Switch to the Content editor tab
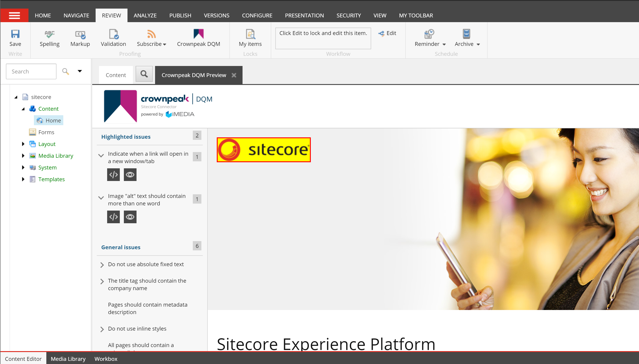 [116, 75]
